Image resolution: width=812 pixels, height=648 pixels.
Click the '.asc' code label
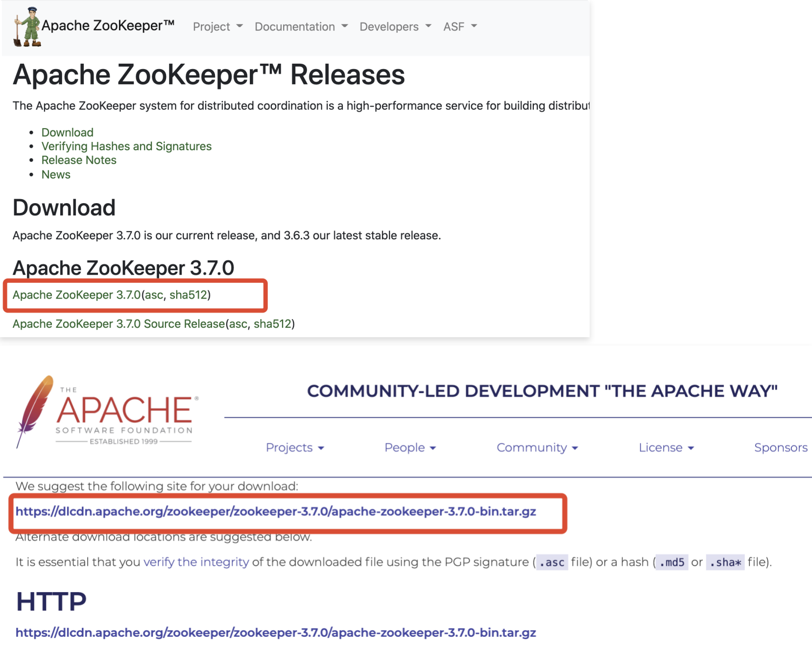tap(552, 562)
